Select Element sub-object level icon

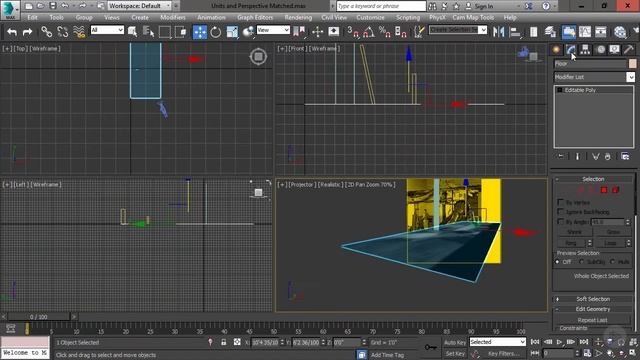pos(616,190)
